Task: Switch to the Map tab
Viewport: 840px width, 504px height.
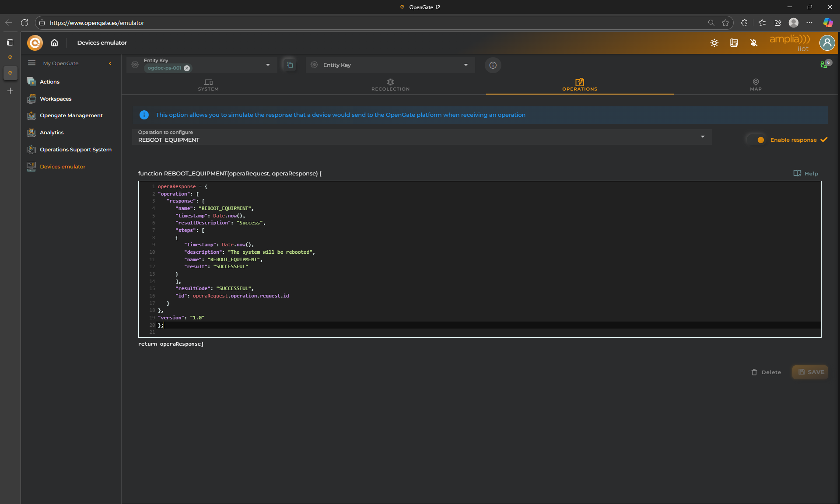Action: (756, 85)
